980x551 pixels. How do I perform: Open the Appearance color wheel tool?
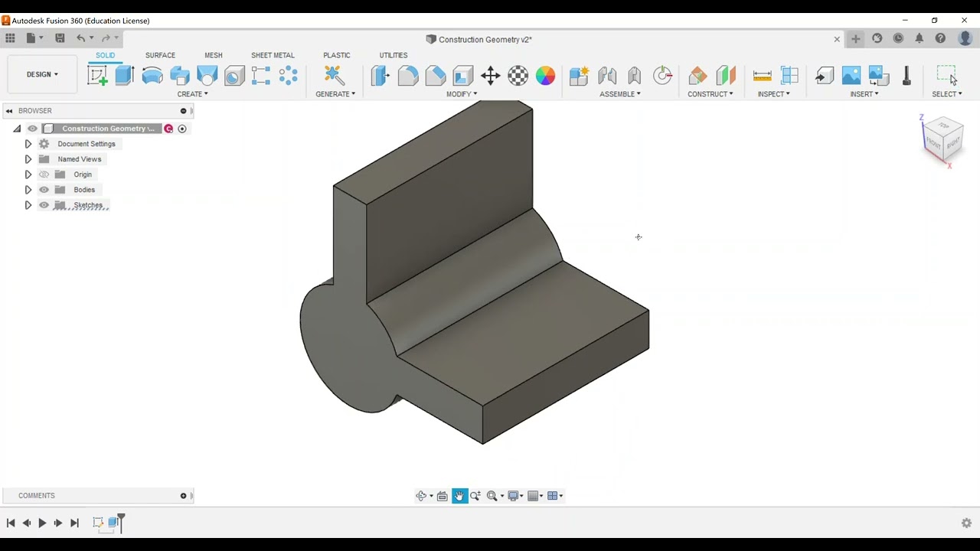[x=545, y=75]
